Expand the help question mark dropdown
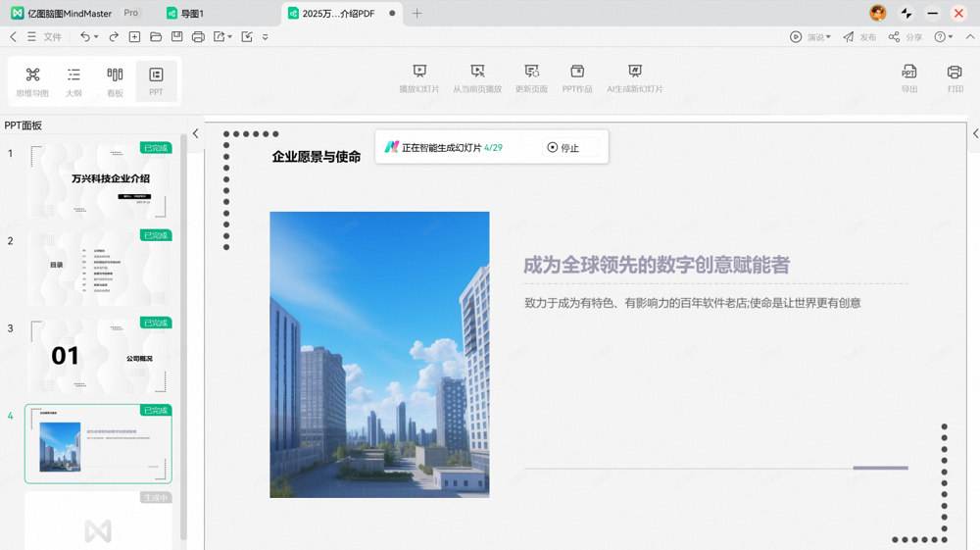This screenshot has width=980, height=550. 943,37
